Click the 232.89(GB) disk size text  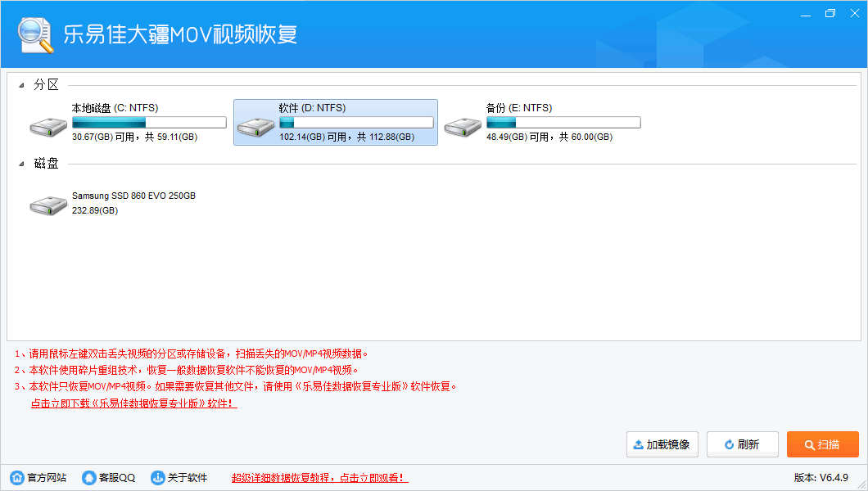[x=95, y=210]
